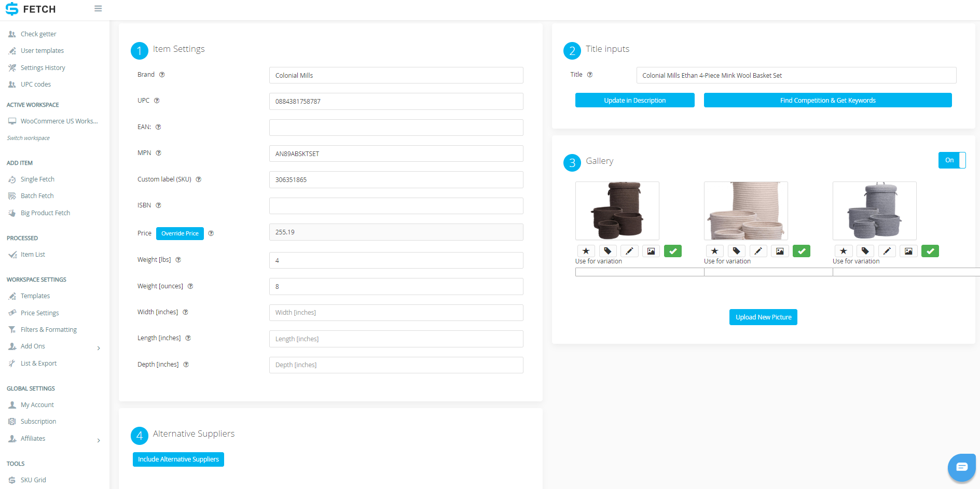Screen dimensions: 980x489
Task: Click the Width [inches] input field
Action: click(x=396, y=313)
